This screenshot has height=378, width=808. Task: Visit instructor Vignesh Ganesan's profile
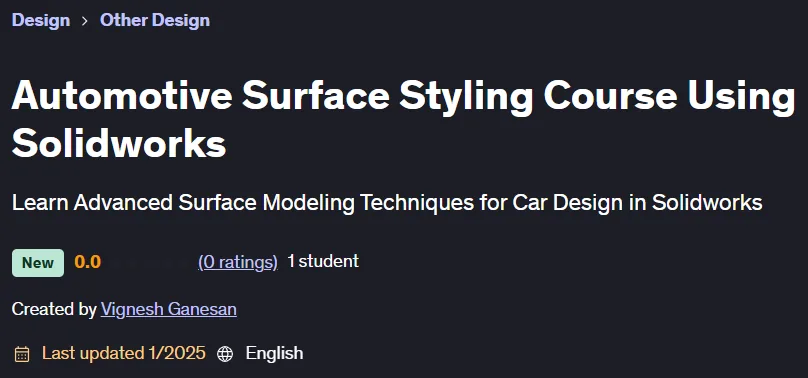169,309
